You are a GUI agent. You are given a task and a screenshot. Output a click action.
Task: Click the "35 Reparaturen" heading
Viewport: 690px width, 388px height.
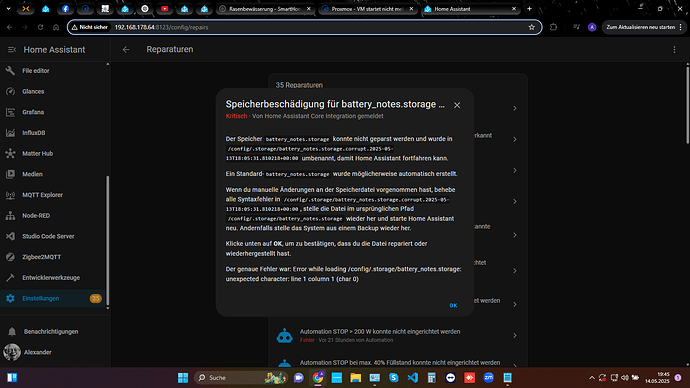tap(299, 85)
